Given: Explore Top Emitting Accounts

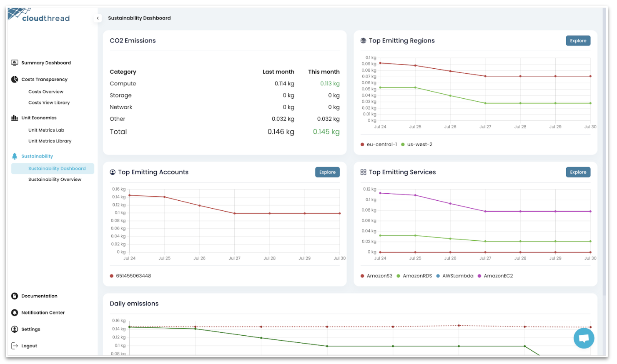Looking at the screenshot, I should (x=327, y=172).
